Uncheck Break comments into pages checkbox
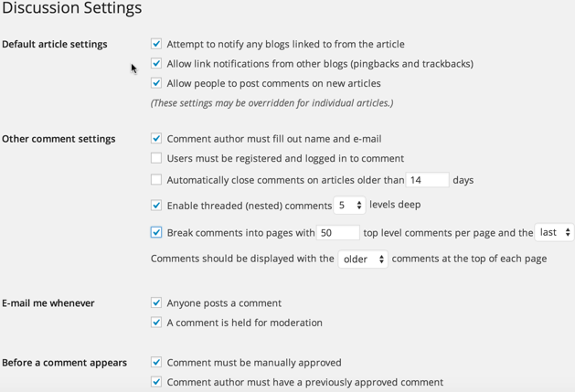The width and height of the screenshot is (575, 392). 156,232
